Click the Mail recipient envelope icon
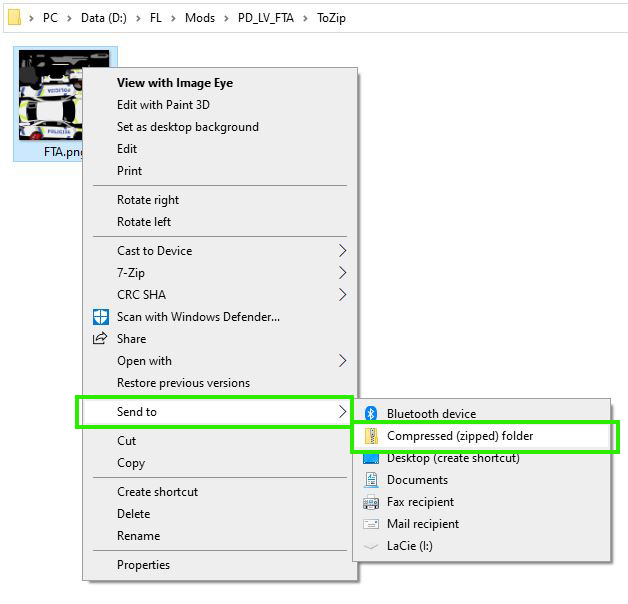The width and height of the screenshot is (628, 604). 371,523
